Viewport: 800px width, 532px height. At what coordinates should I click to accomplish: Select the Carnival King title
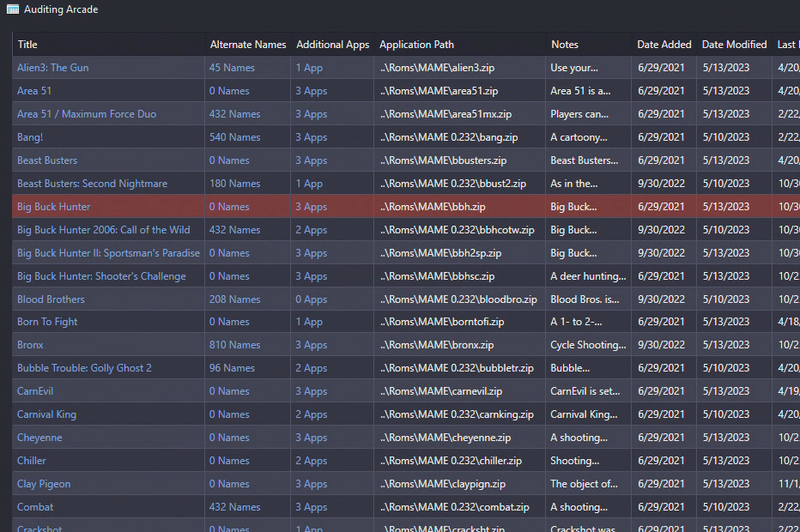[x=46, y=414]
